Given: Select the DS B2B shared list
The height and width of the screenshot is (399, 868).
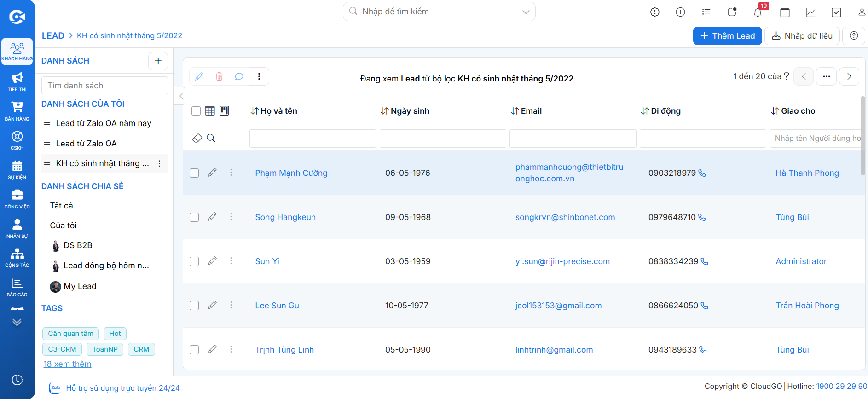Looking at the screenshot, I should click(78, 245).
